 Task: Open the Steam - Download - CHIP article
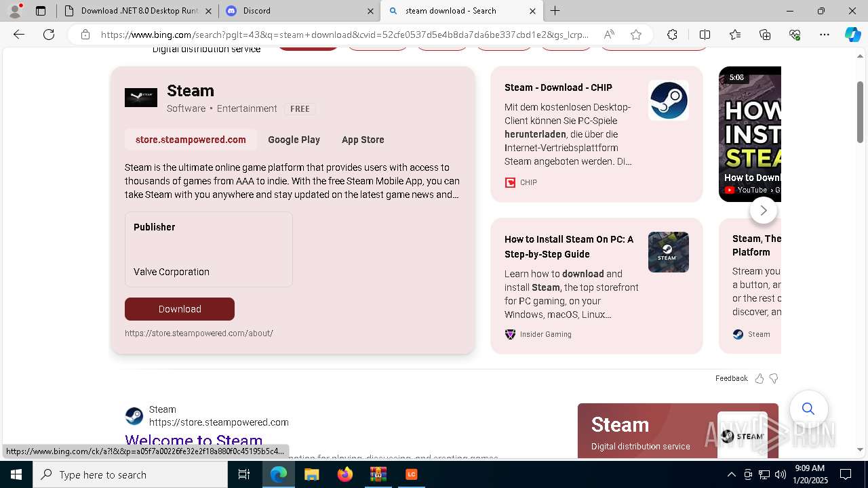coord(558,87)
